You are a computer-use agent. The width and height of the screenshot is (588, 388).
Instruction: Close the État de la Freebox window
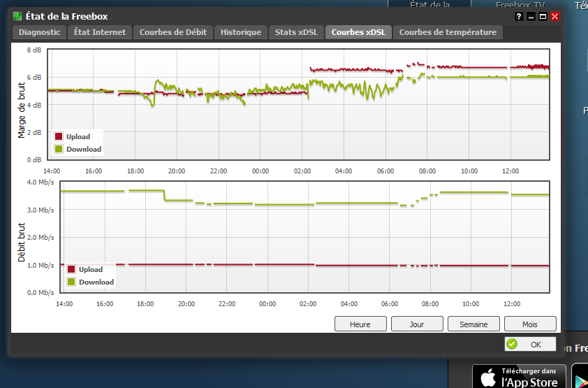pos(555,17)
